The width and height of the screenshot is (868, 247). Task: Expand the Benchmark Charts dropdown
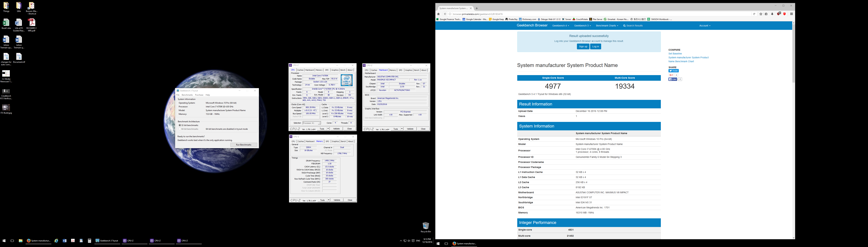tap(607, 26)
